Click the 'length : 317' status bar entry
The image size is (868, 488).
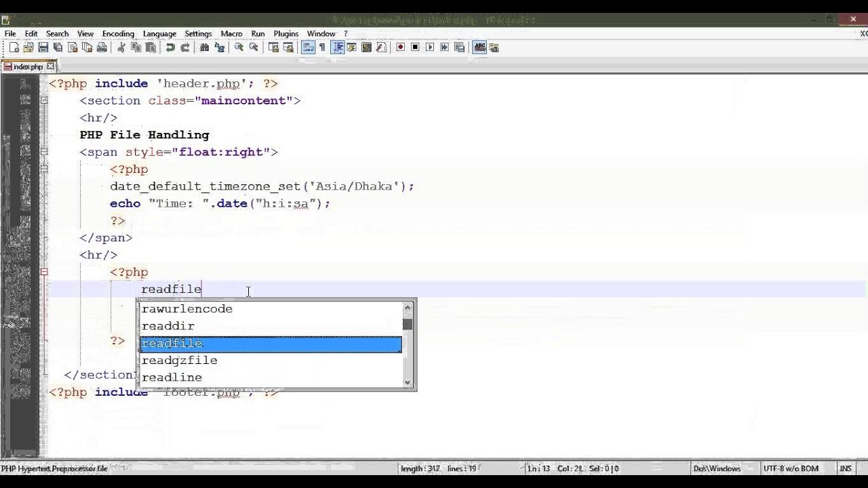(x=420, y=468)
